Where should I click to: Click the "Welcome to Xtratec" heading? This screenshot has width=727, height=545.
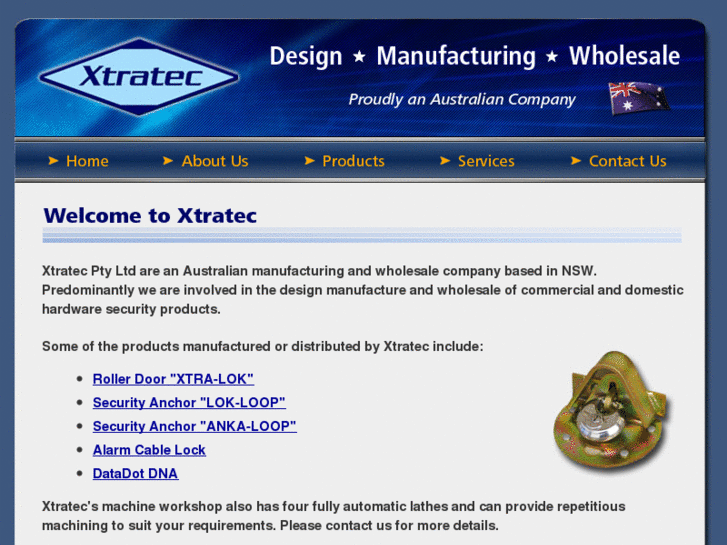tap(150, 216)
